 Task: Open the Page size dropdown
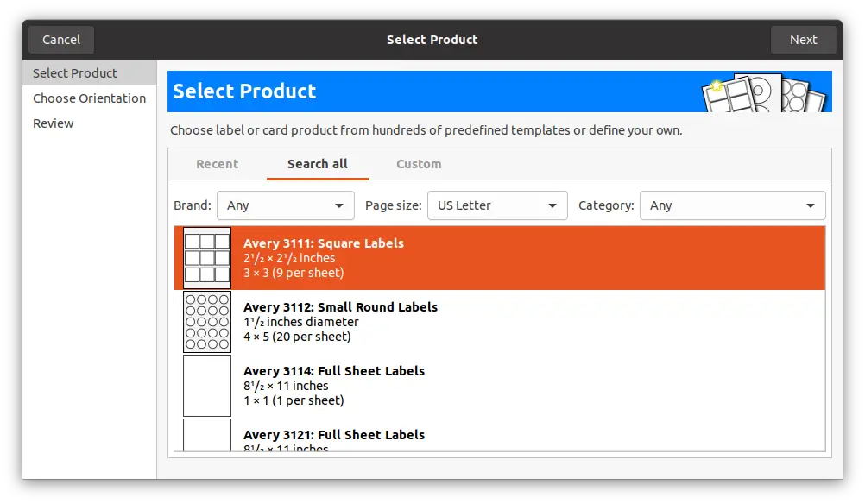point(497,205)
